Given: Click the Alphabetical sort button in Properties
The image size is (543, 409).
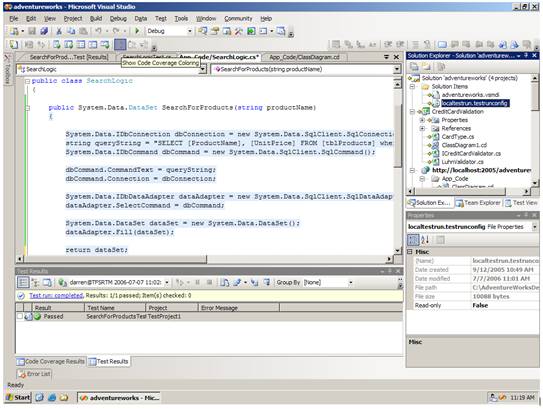Looking at the screenshot, I should (425, 240).
